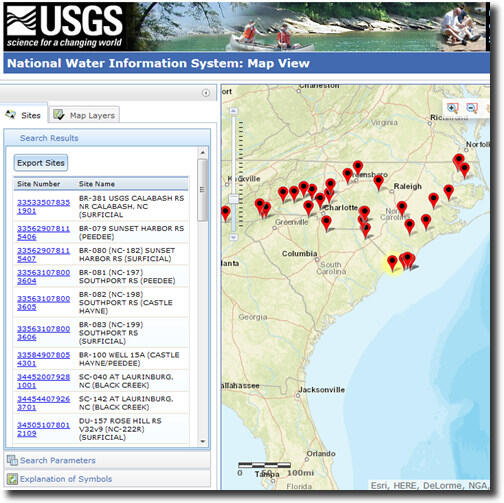504x503 pixels.
Task: Open site number 335631078003606 link
Action: [x=43, y=333]
